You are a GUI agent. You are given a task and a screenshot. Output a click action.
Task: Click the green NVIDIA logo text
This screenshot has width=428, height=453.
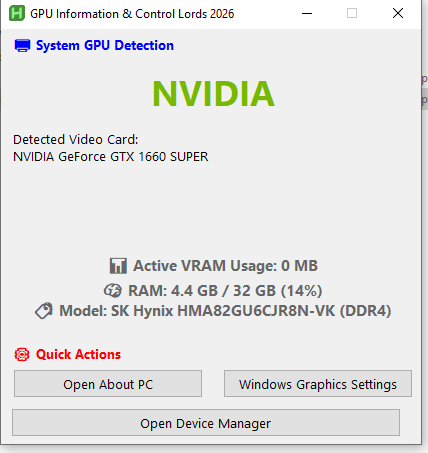[213, 94]
